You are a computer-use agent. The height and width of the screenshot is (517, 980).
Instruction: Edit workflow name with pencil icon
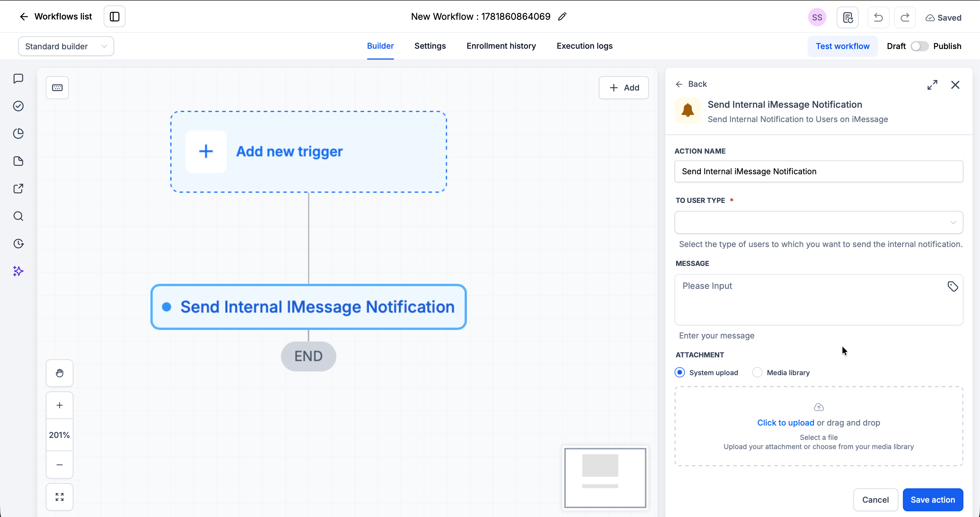[x=562, y=16]
